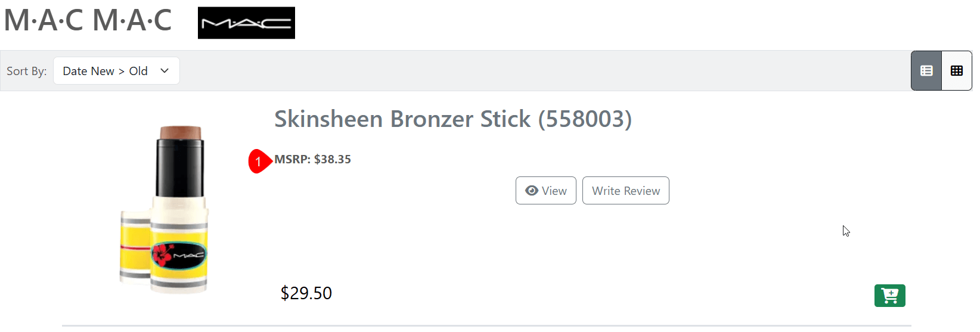Open the Skinsheen Bronzer Stick (558003) title link
Image resolution: width=980 pixels, height=332 pixels.
pyautogui.click(x=452, y=119)
